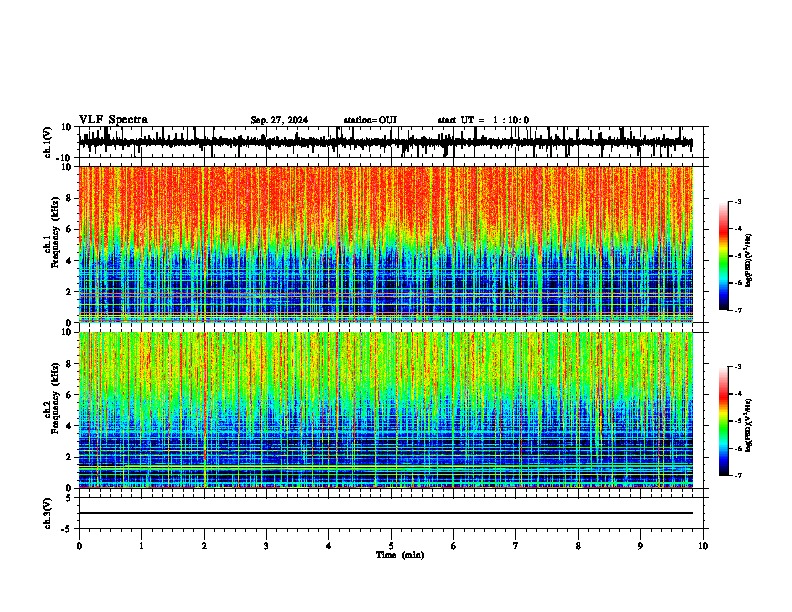The width and height of the screenshot is (792, 612).
Task: Click the "-10" tick on ch.1(V) axis
Action: (x=65, y=159)
